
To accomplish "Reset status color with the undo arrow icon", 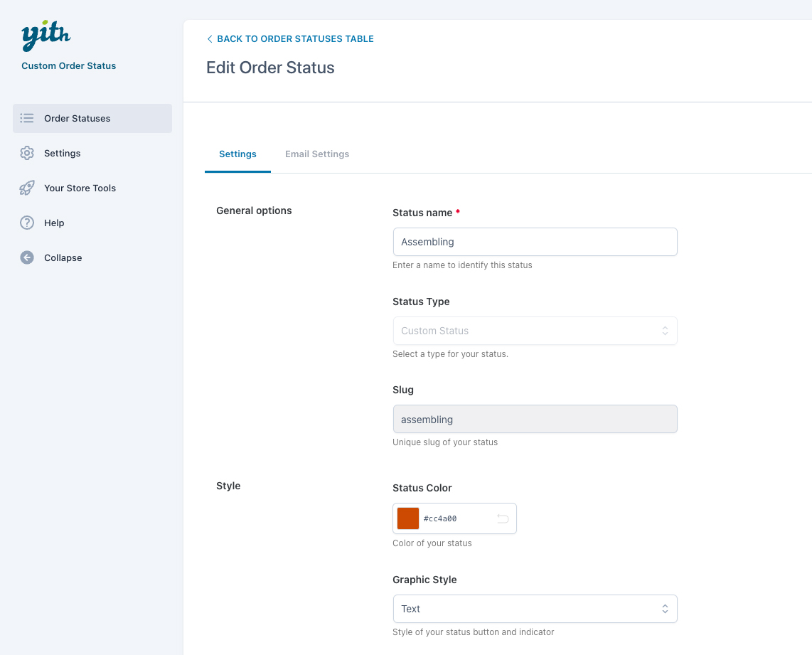I will click(x=503, y=518).
